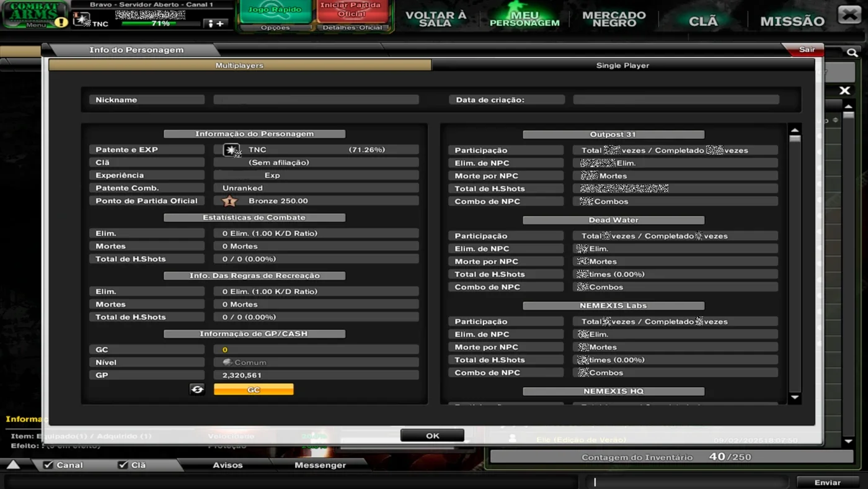Viewport: 868px width, 489px height.
Task: Click the stats panel scrollbar thumb
Action: (795, 139)
